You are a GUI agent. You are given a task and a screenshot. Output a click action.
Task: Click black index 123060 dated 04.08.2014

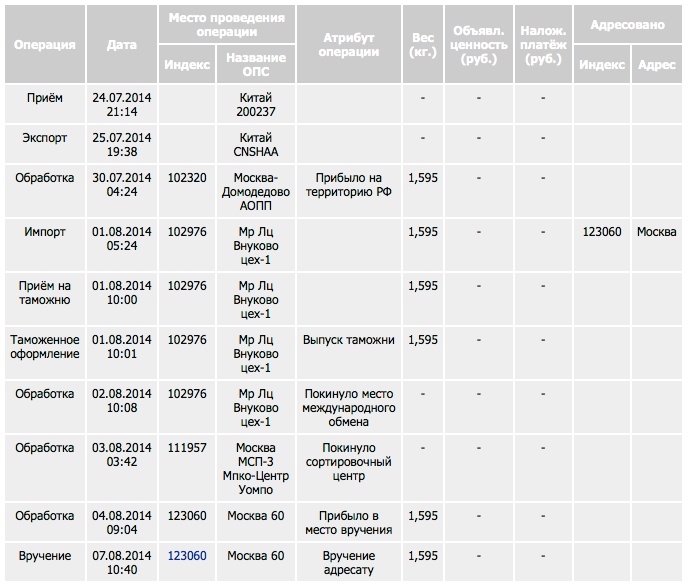[x=187, y=515]
